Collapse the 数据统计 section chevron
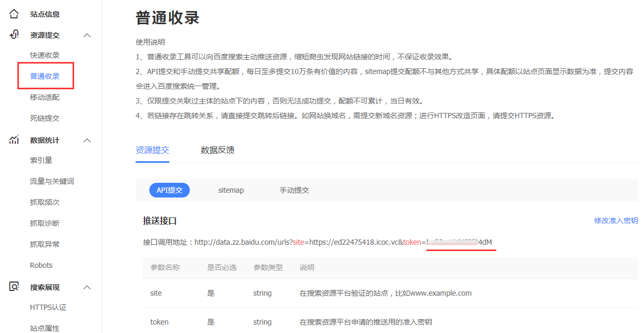Viewport: 644px width, 333px height. click(x=87, y=140)
